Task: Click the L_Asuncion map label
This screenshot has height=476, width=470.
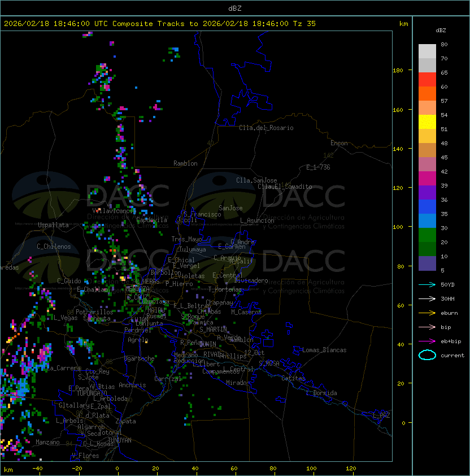Action: tap(257, 220)
